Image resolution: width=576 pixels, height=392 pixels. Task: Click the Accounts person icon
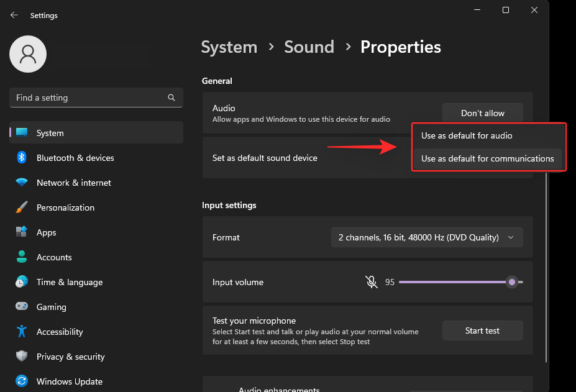tap(22, 257)
